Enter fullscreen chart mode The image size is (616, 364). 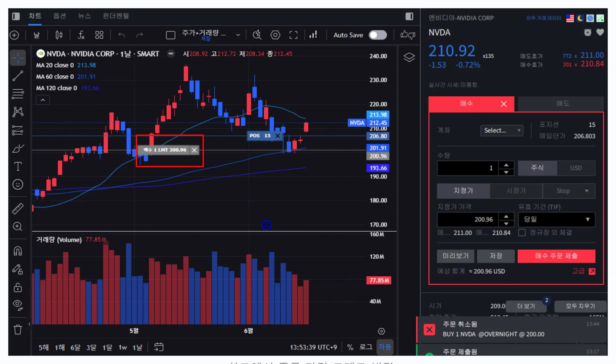pos(293,35)
